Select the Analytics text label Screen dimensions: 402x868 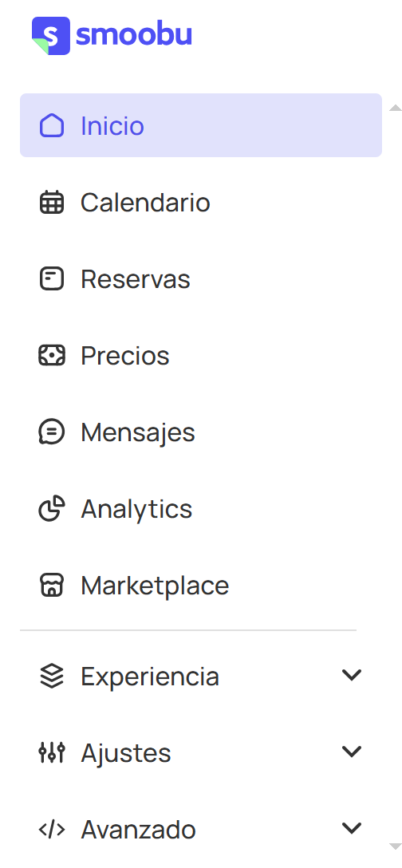tap(136, 509)
